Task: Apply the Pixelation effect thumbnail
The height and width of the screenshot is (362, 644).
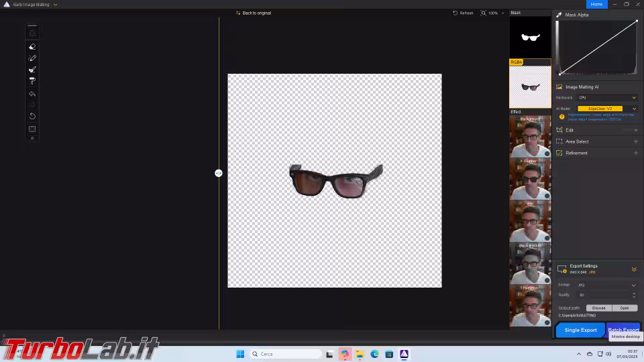Action: pos(530,306)
